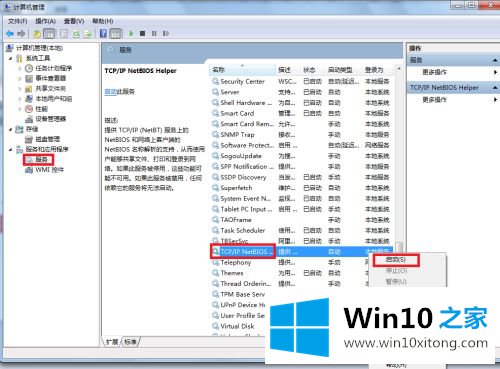Switch to the 标准 tab at the bottom

pos(130,342)
